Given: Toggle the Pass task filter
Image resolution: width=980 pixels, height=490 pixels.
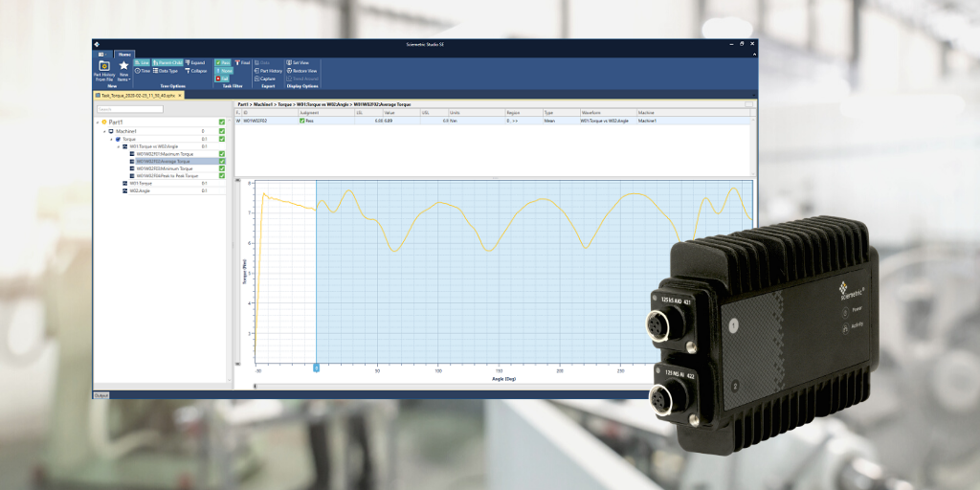Looking at the screenshot, I should [222, 62].
